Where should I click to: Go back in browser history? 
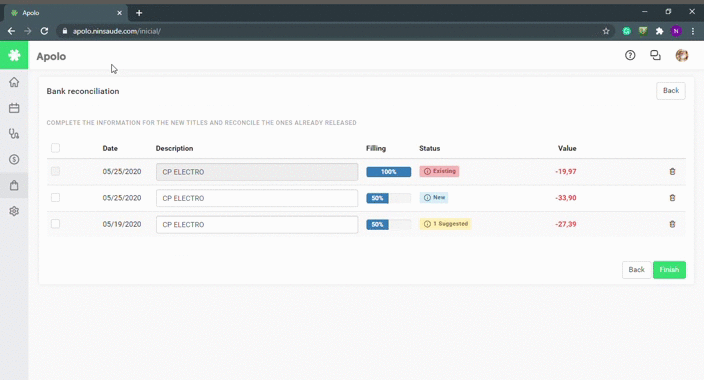point(11,31)
